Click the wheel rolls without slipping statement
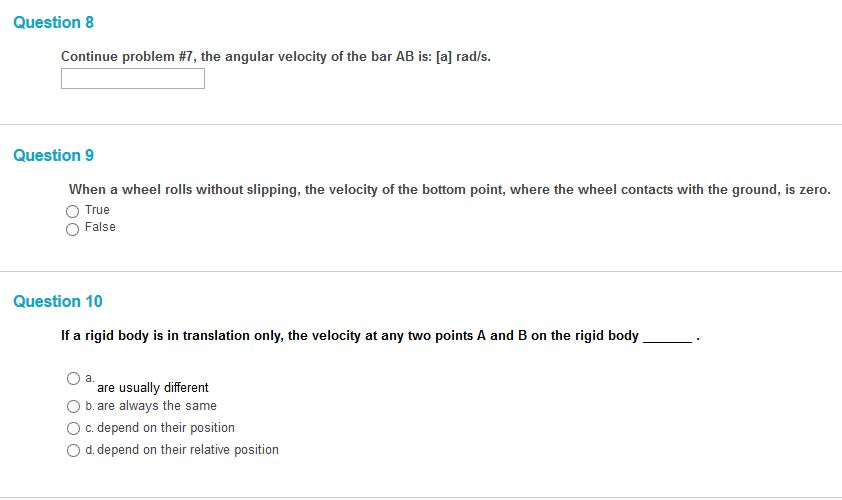 (x=449, y=189)
